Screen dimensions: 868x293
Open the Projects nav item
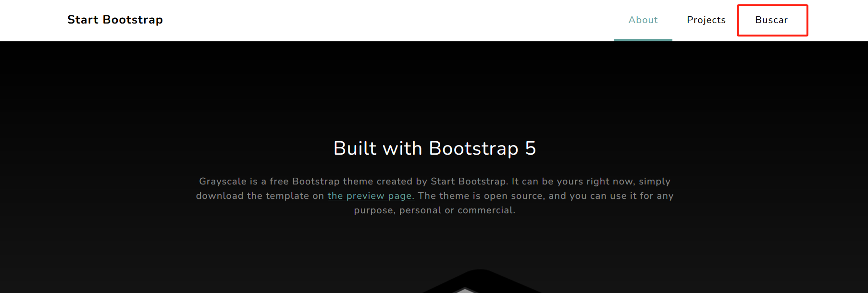coord(706,20)
